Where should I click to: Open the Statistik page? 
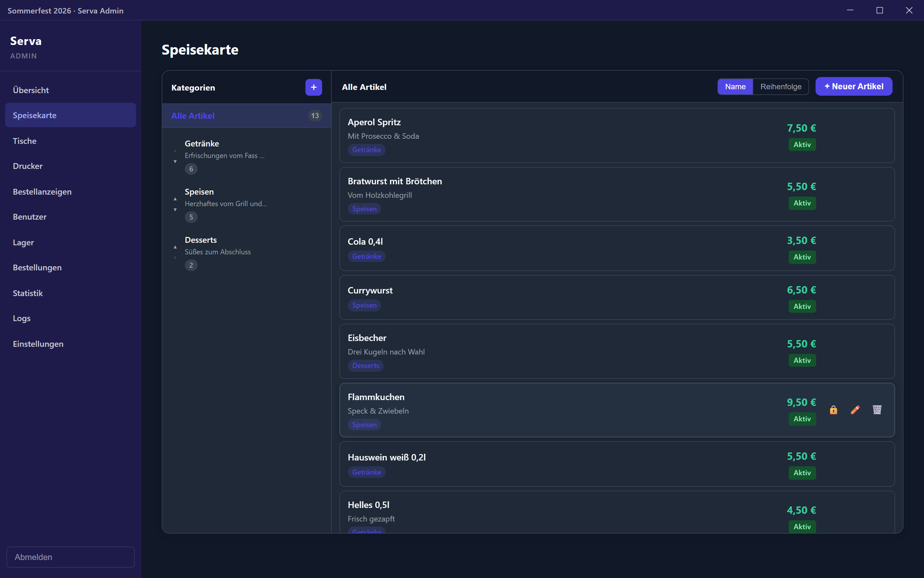(70, 293)
